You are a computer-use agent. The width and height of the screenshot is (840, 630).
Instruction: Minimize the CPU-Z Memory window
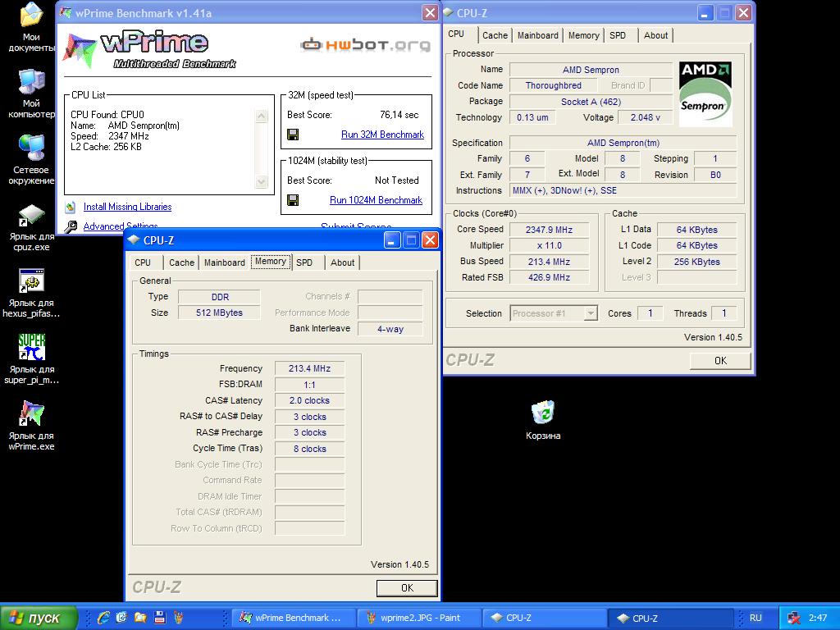392,240
